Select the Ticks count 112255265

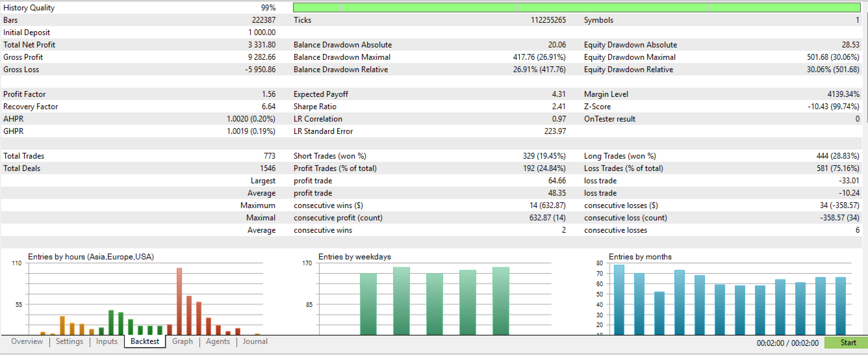(x=548, y=20)
